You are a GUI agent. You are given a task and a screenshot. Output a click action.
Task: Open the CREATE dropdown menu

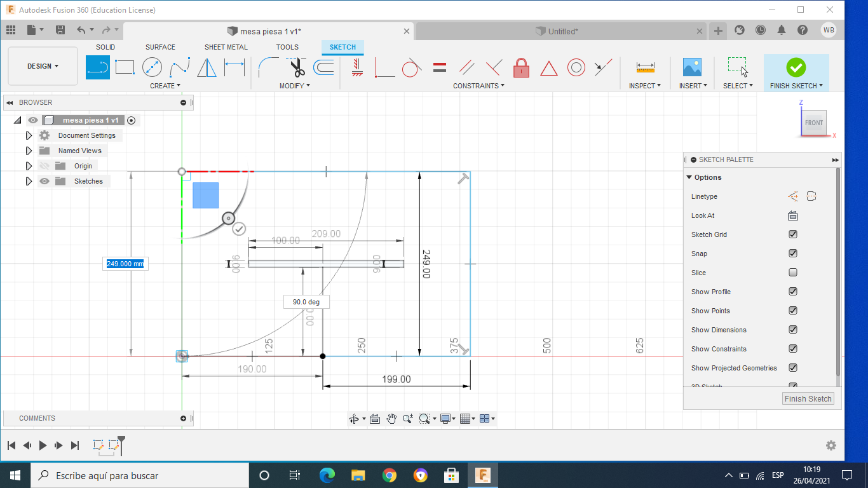coord(165,86)
